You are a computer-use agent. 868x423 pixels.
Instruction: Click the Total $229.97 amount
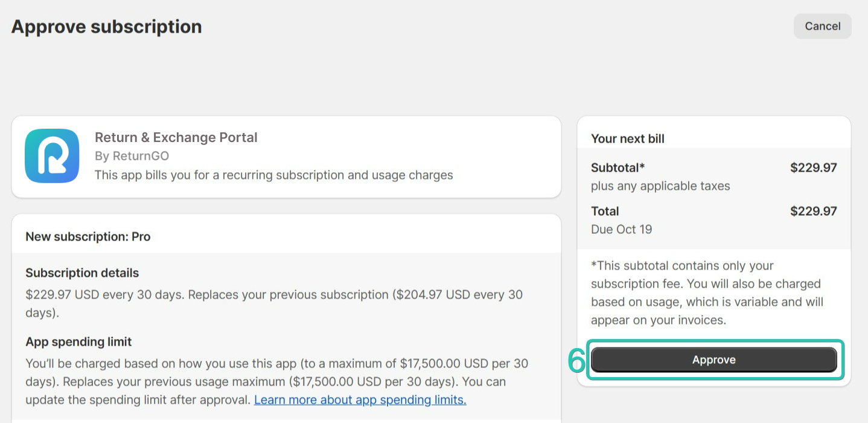[x=814, y=211]
